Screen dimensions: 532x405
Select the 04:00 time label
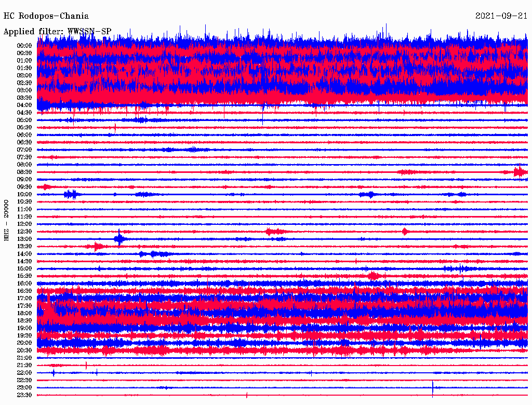point(24,105)
